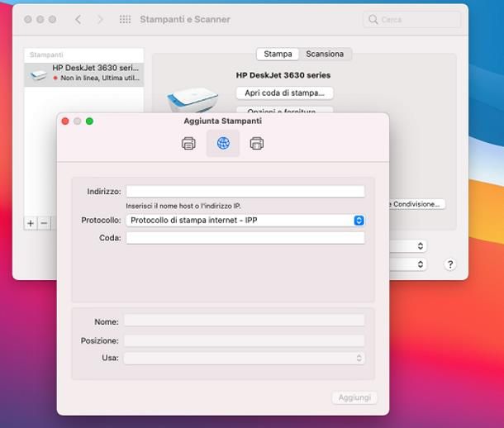The image size is (504, 428).
Task: Select the default printer icon in Aggiunta Stampanti
Action: pos(188,143)
